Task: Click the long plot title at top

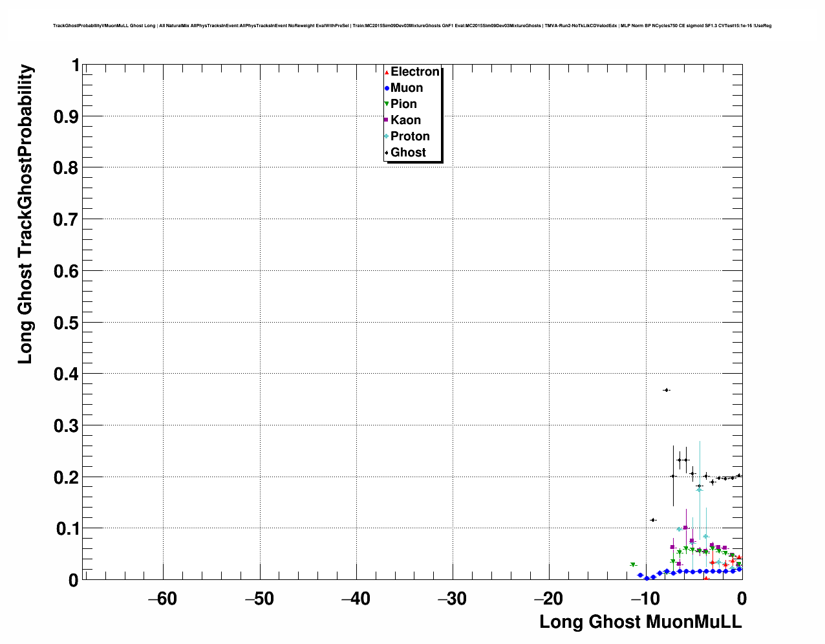Action: [412, 26]
